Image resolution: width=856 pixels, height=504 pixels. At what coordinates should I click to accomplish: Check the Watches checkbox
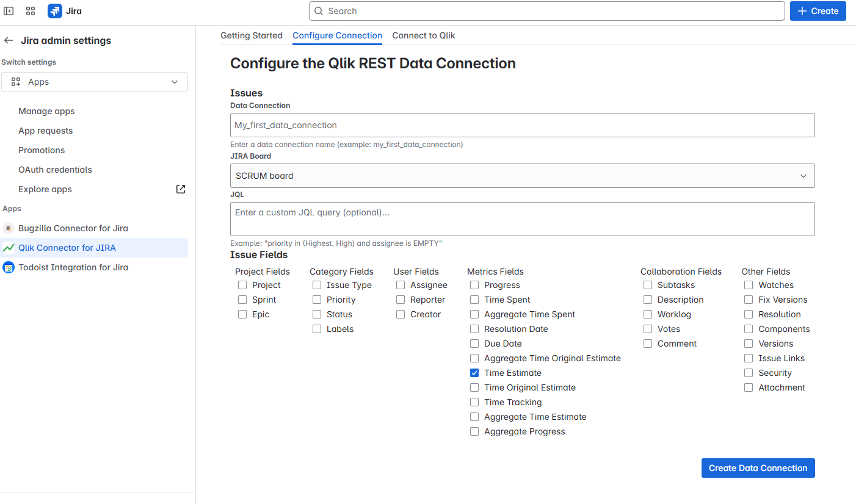(749, 285)
